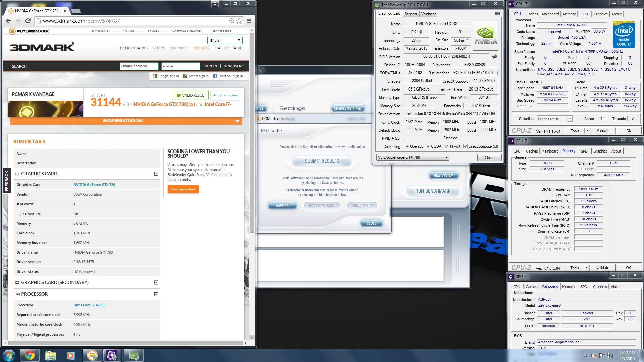Open the GPU selector dropdown in GPU-Z
The height and width of the screenshot is (362, 644).
pyautogui.click(x=413, y=157)
